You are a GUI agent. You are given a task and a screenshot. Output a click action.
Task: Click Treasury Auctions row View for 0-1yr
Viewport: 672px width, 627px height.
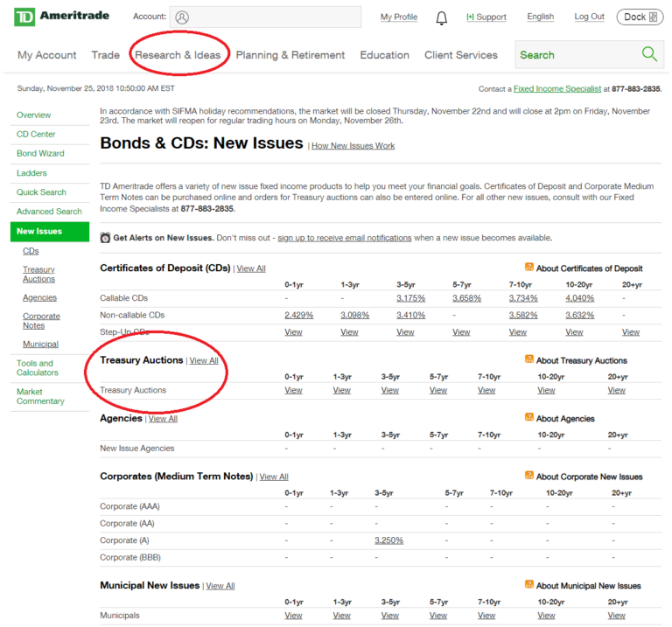point(293,391)
